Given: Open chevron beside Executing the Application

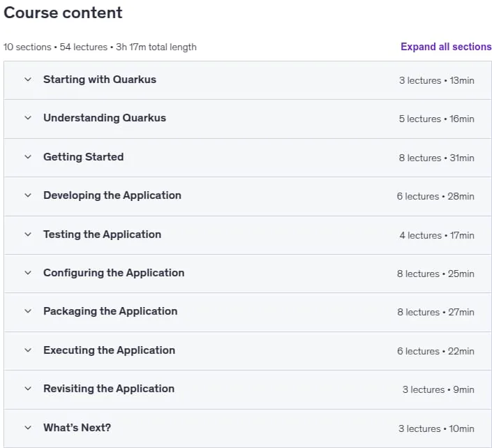Looking at the screenshot, I should tap(28, 350).
